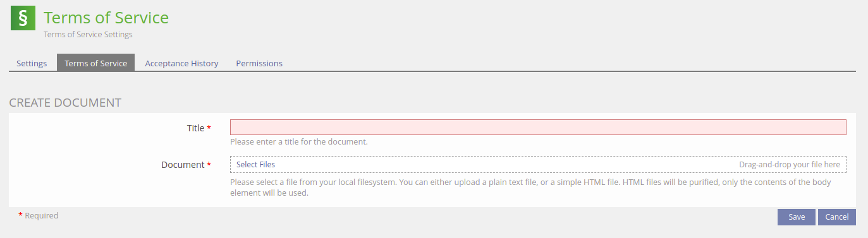This screenshot has width=868, height=238.
Task: Select the Terms of Service tab
Action: (95, 63)
